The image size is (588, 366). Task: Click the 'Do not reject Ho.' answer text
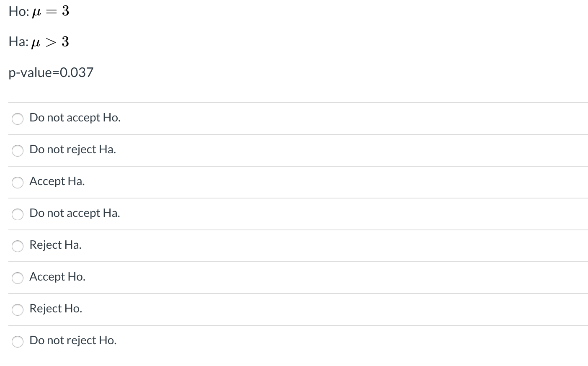click(73, 340)
